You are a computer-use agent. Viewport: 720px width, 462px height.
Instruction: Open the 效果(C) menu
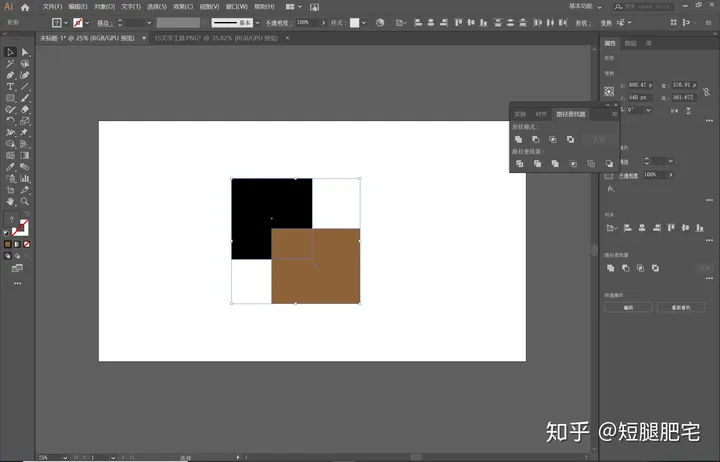pos(183,7)
